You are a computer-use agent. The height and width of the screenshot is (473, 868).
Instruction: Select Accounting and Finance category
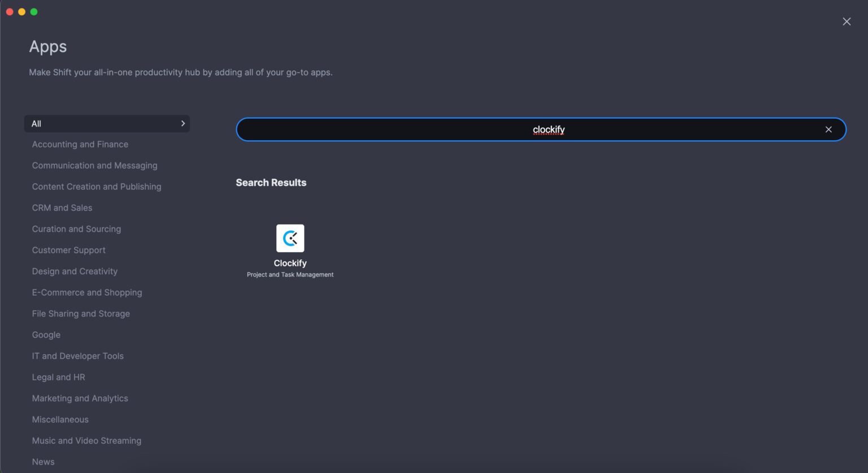pyautogui.click(x=80, y=144)
